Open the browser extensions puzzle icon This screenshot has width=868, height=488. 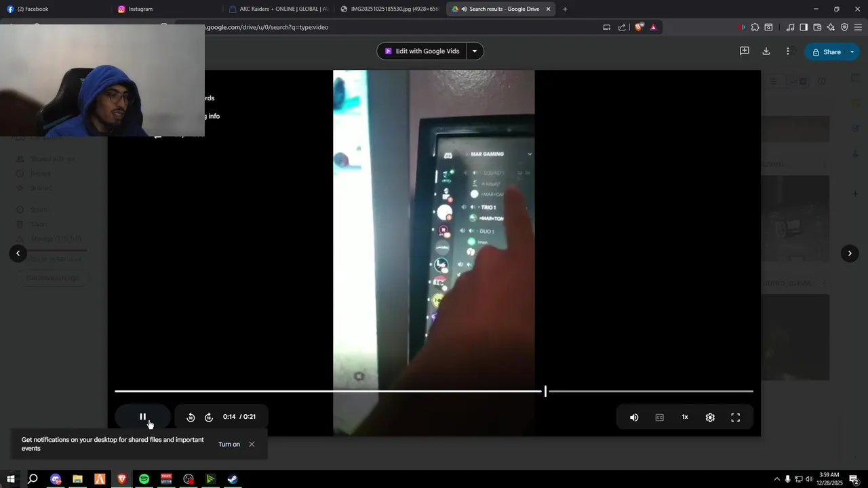755,27
